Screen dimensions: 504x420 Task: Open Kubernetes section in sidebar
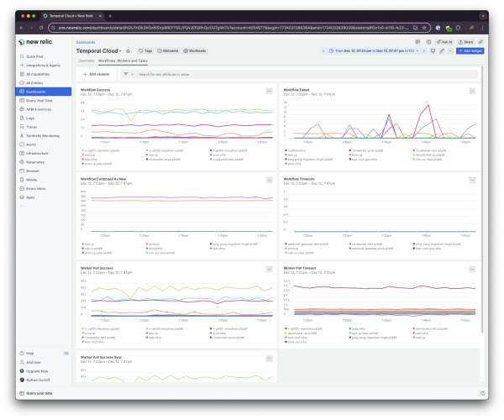pyautogui.click(x=37, y=161)
